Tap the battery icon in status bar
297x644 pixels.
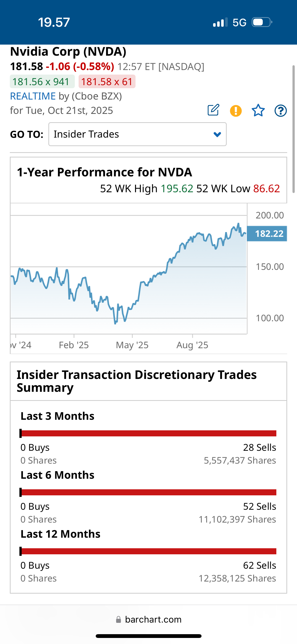point(262,22)
